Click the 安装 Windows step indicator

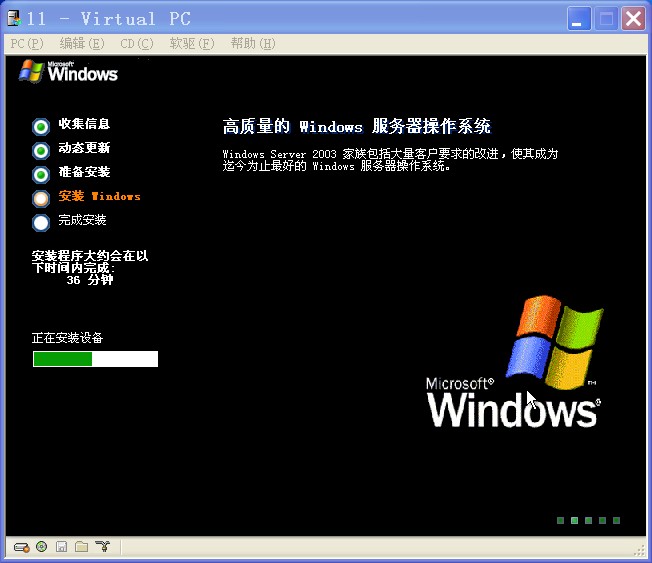click(41, 199)
